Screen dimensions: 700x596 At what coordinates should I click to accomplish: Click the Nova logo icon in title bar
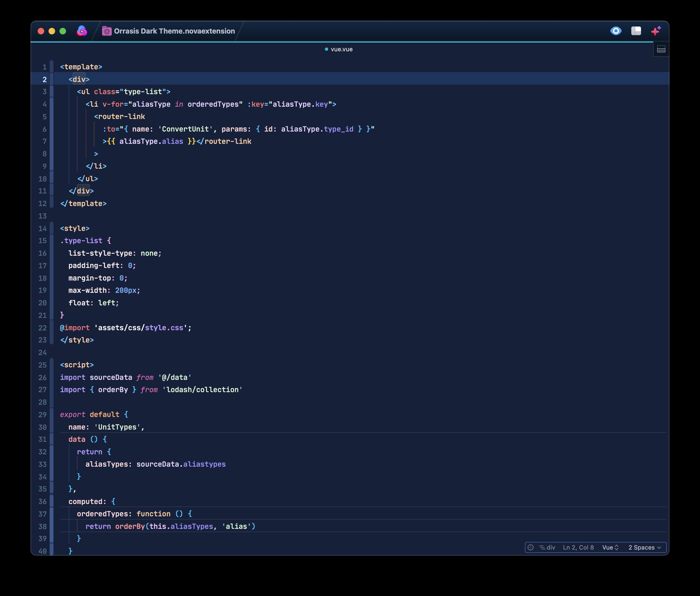(82, 31)
